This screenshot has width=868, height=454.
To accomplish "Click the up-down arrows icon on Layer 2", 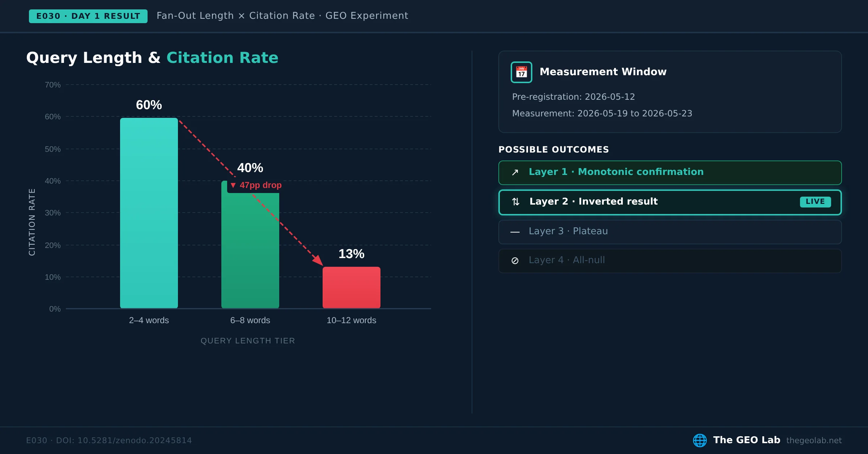I will pyautogui.click(x=516, y=202).
